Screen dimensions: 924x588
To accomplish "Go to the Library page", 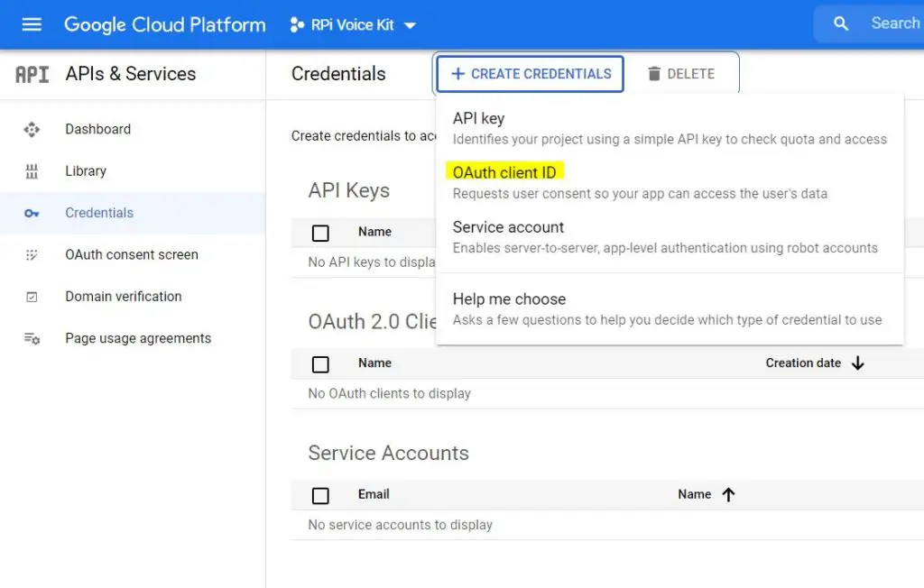I will tap(86, 170).
